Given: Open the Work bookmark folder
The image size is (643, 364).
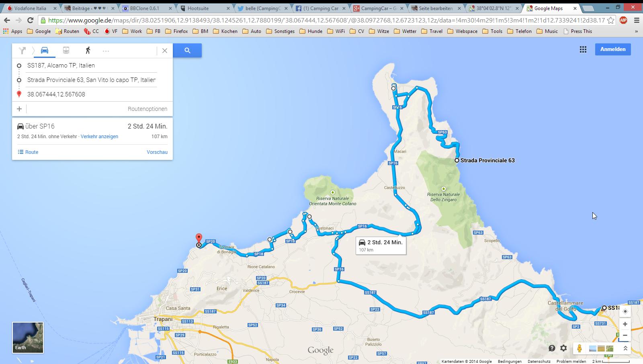Looking at the screenshot, I should 132,31.
